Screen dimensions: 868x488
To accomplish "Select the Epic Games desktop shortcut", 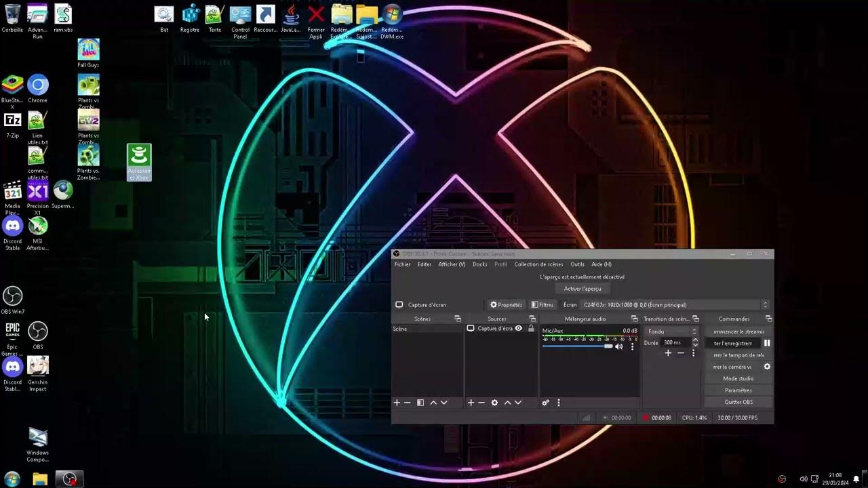I will [12, 339].
